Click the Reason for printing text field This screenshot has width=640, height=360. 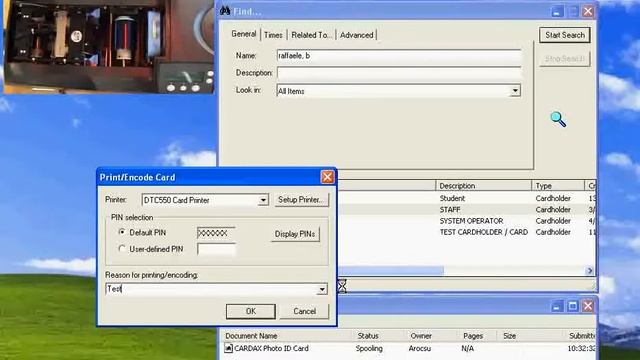pos(211,289)
